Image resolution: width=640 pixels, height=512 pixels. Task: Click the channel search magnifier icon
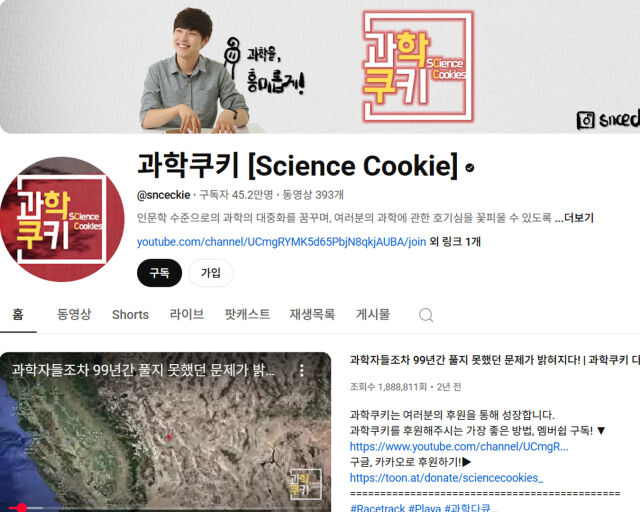tap(426, 315)
